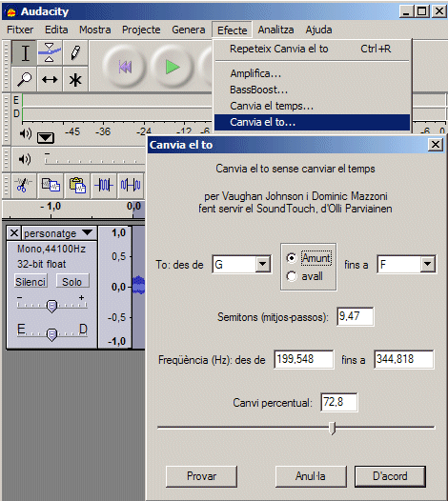Choose highlighted Canvia el to... entry
Screen dimensions: 448x501
click(x=312, y=122)
